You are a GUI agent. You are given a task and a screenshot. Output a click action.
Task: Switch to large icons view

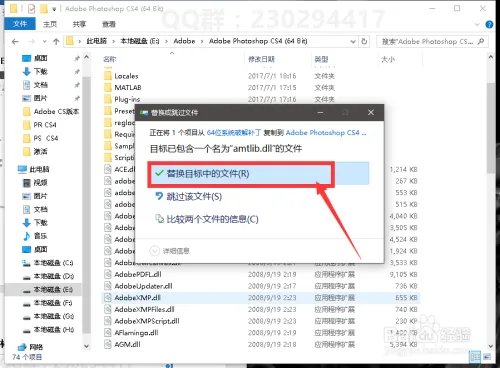pyautogui.click(x=487, y=357)
